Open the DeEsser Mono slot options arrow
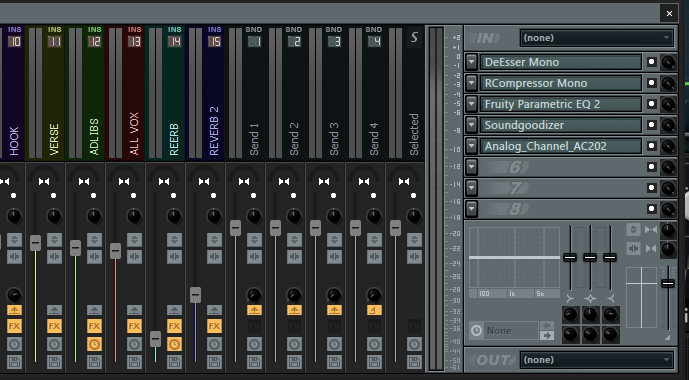689x380 pixels. point(471,62)
